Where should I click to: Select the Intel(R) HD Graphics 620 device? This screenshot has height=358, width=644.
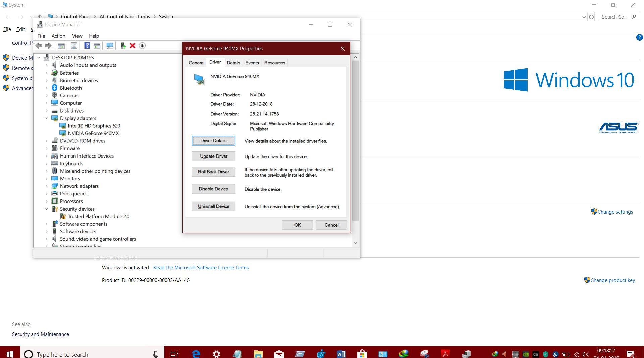coord(94,126)
